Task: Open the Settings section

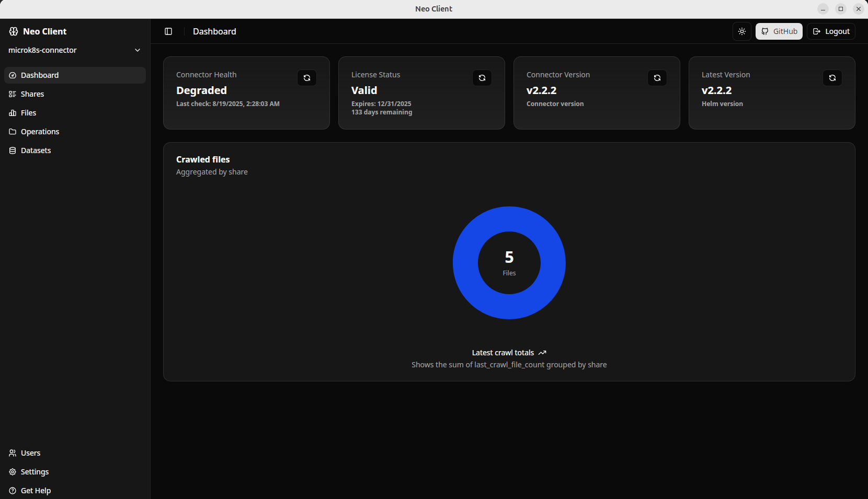Action: [x=35, y=472]
